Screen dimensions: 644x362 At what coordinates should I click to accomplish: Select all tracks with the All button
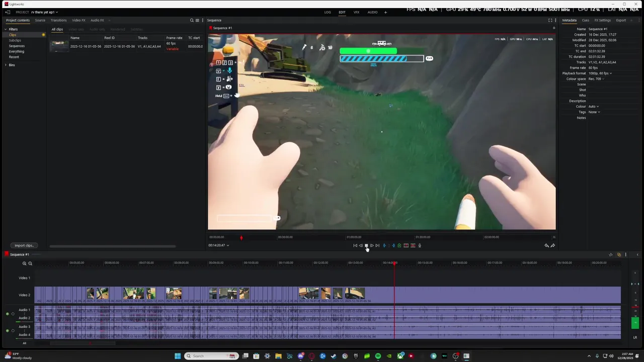pos(24,343)
